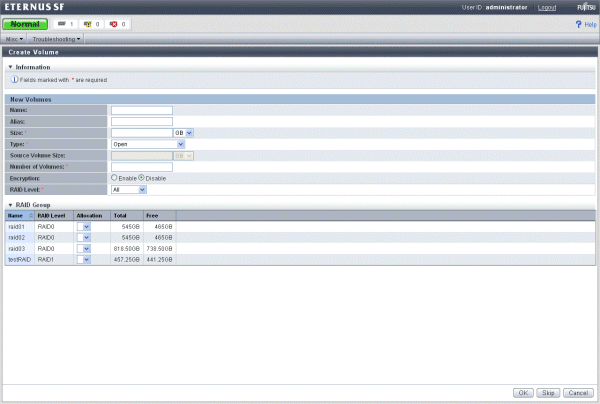Viewport: 600px width, 404px height.
Task: Focus the Name input field
Action: (142, 110)
